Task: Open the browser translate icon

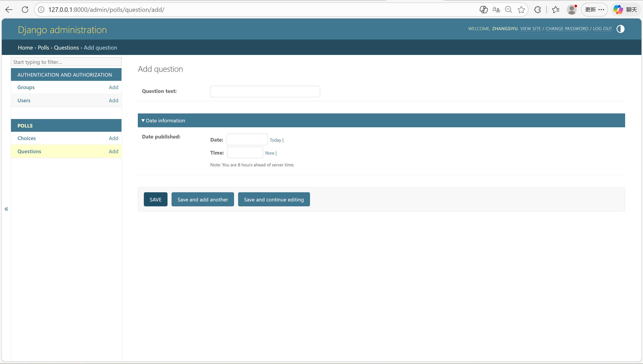Action: [x=496, y=10]
